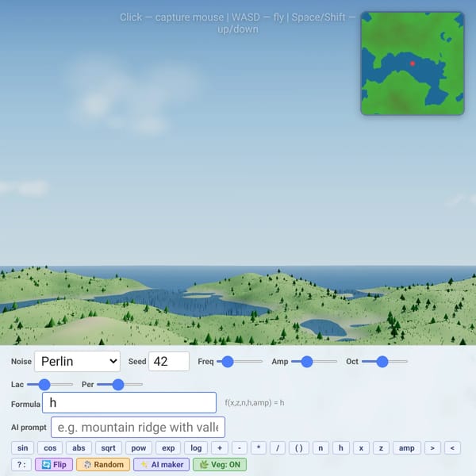Click the greater-than (>) button
476x476 pixels.
[x=432, y=447]
